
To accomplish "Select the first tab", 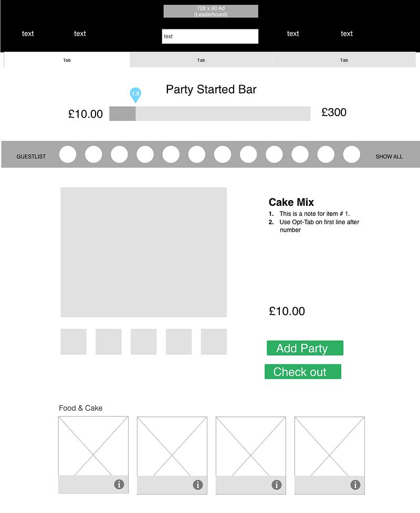I will point(67,60).
